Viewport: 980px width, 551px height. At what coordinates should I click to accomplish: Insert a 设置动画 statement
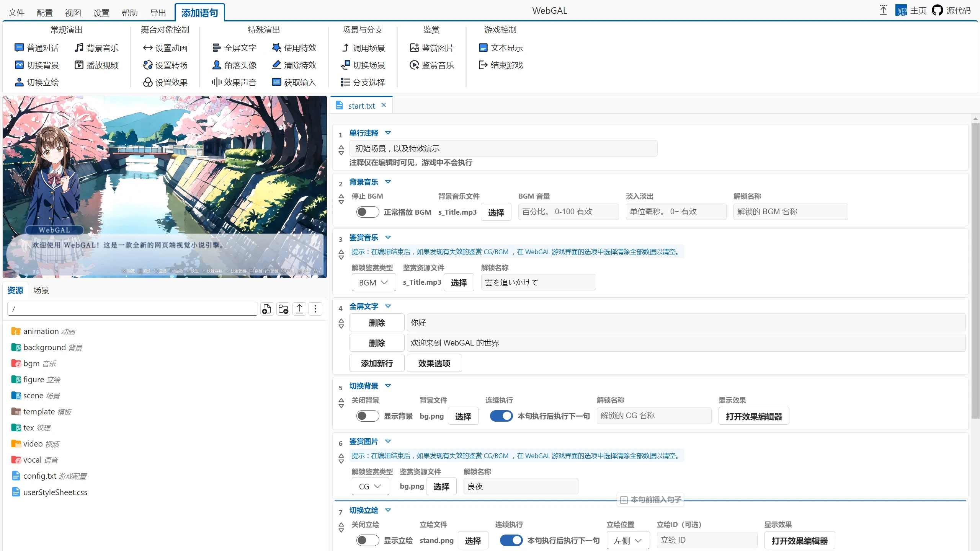[x=165, y=48]
